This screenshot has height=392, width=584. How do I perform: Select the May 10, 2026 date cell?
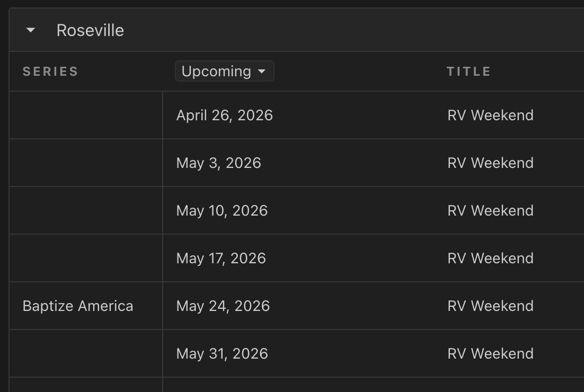point(222,210)
